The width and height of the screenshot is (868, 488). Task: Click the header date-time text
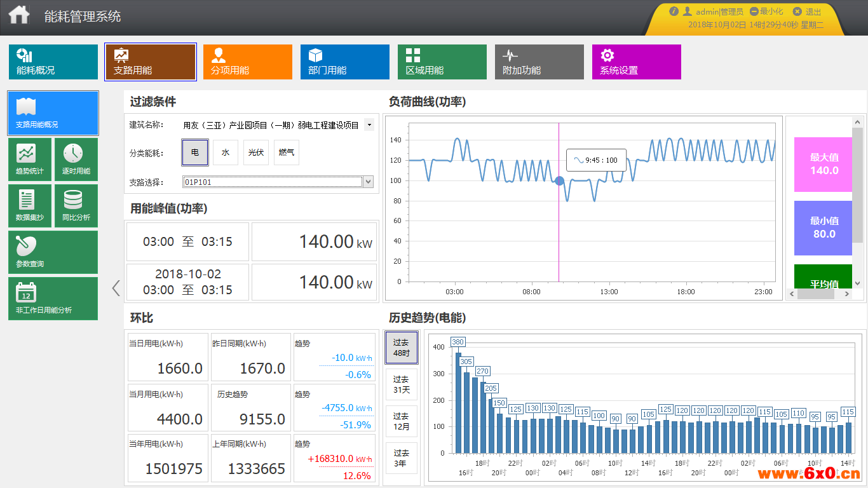tap(756, 25)
